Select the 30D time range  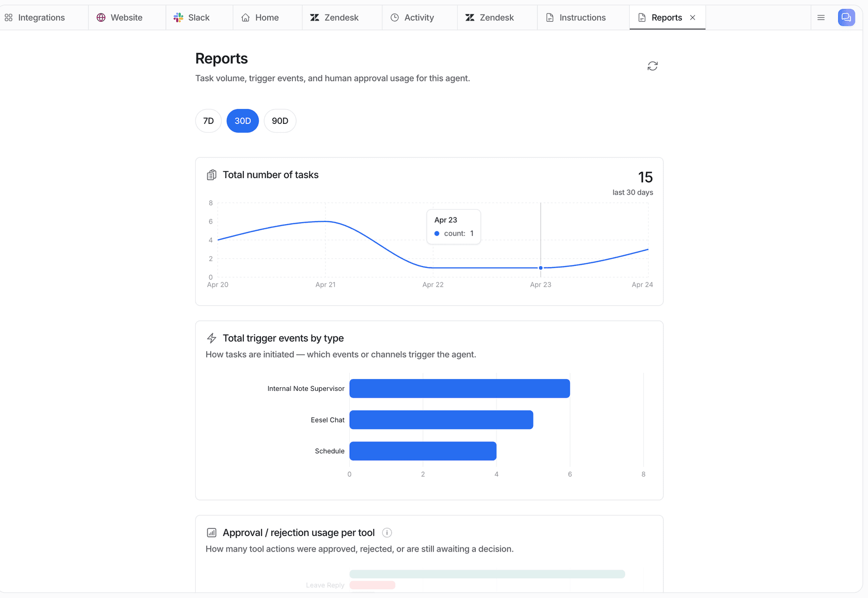(243, 121)
